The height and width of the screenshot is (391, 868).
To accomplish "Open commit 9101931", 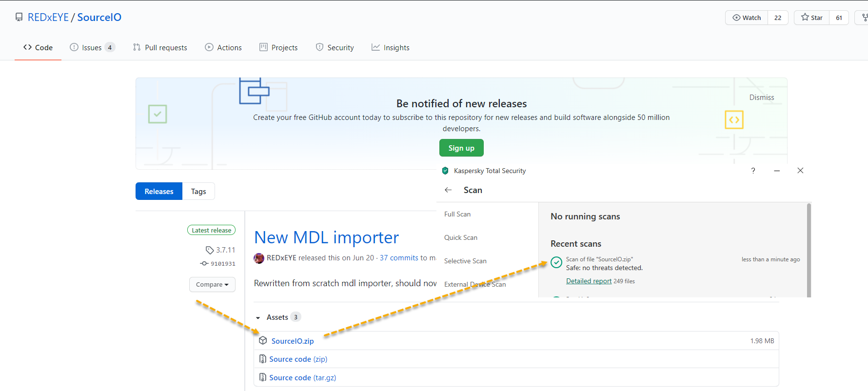I will [x=223, y=264].
